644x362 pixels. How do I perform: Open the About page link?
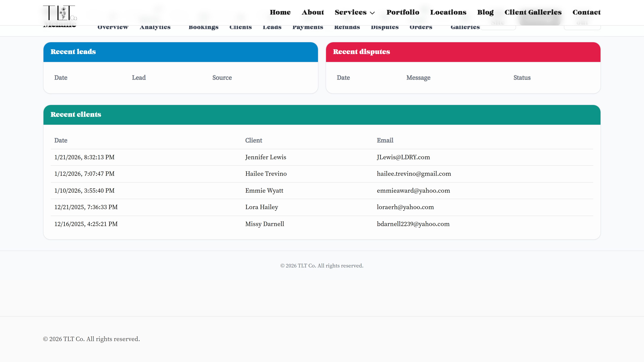click(313, 12)
